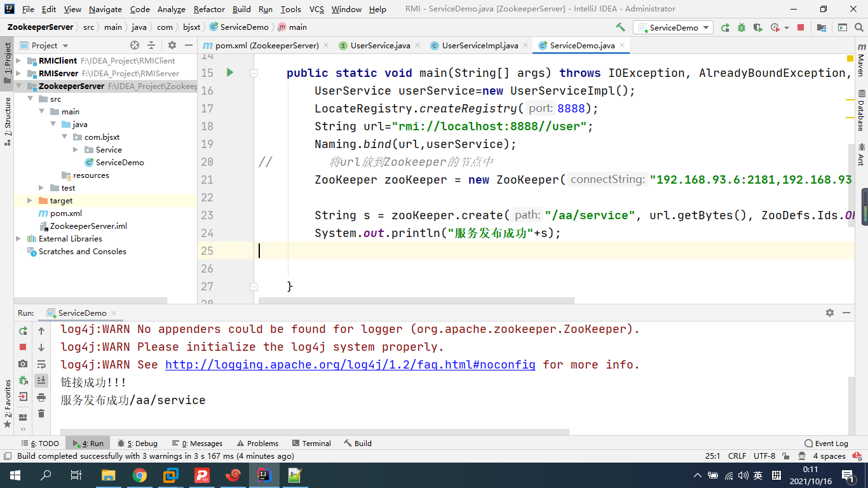Start debugging with the toolbar bug icon

click(x=742, y=27)
